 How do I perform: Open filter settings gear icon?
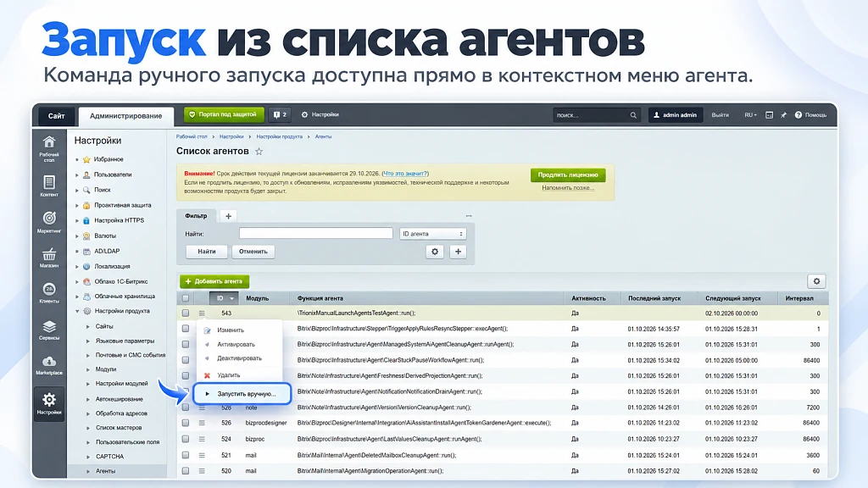tap(435, 252)
